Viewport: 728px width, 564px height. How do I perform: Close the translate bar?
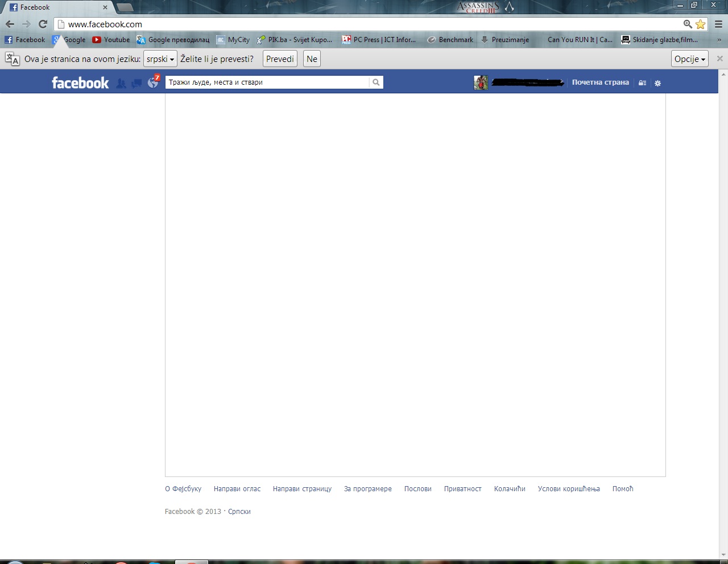pos(719,59)
